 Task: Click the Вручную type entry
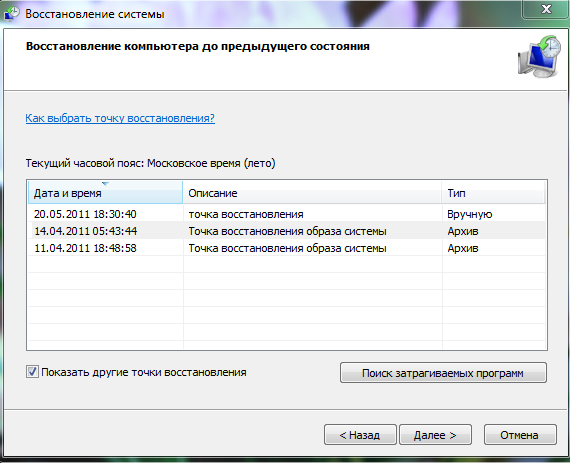coord(469,214)
